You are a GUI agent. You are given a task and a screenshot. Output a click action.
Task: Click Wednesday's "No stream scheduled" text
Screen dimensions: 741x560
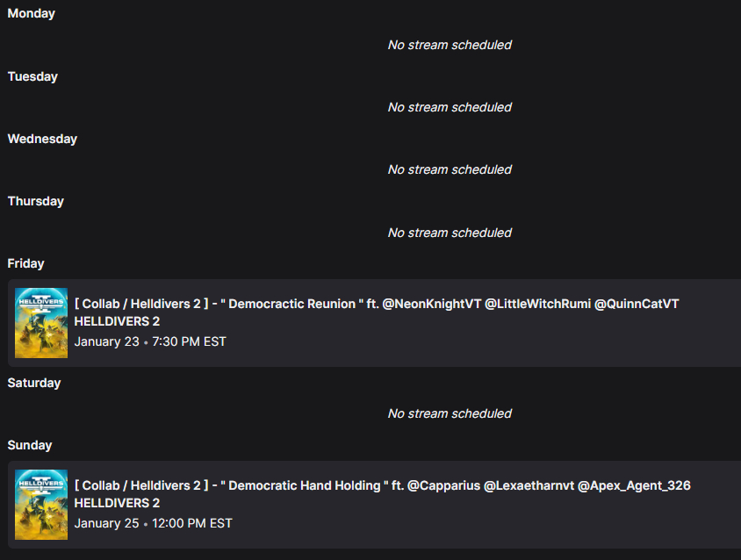(450, 169)
